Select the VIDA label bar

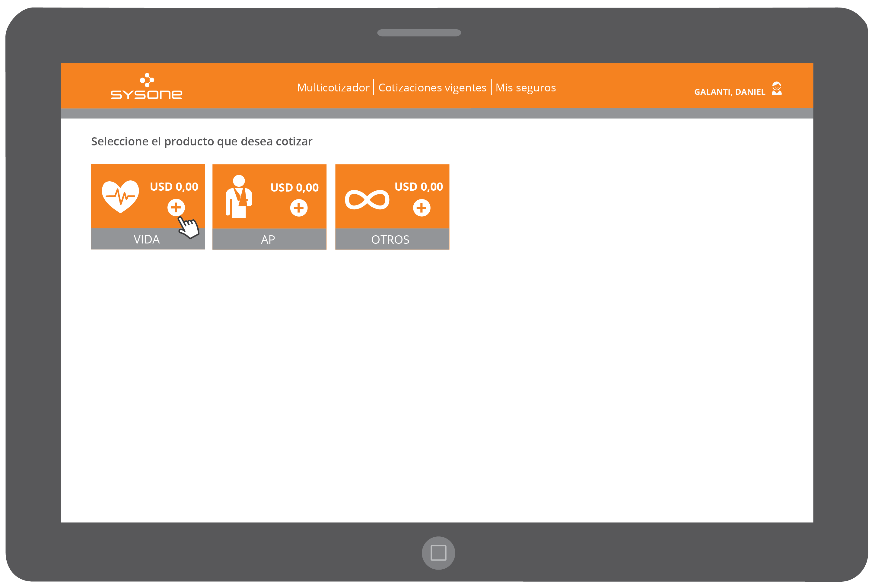click(147, 239)
